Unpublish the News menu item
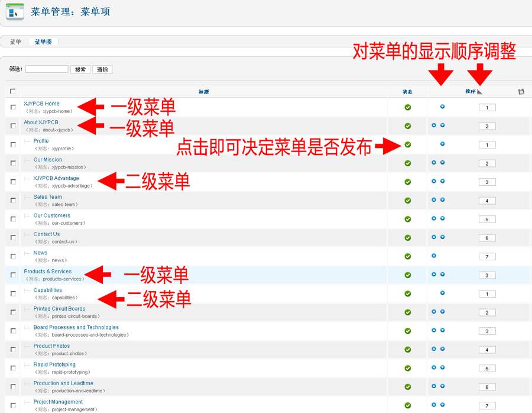Viewport: 532px width, 413px height. coord(408,256)
